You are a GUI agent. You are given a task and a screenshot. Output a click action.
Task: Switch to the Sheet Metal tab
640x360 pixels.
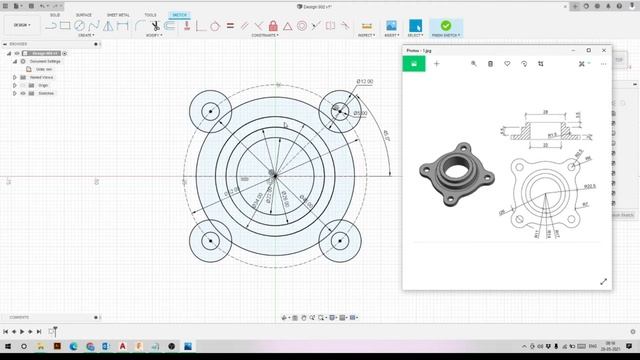tap(118, 15)
